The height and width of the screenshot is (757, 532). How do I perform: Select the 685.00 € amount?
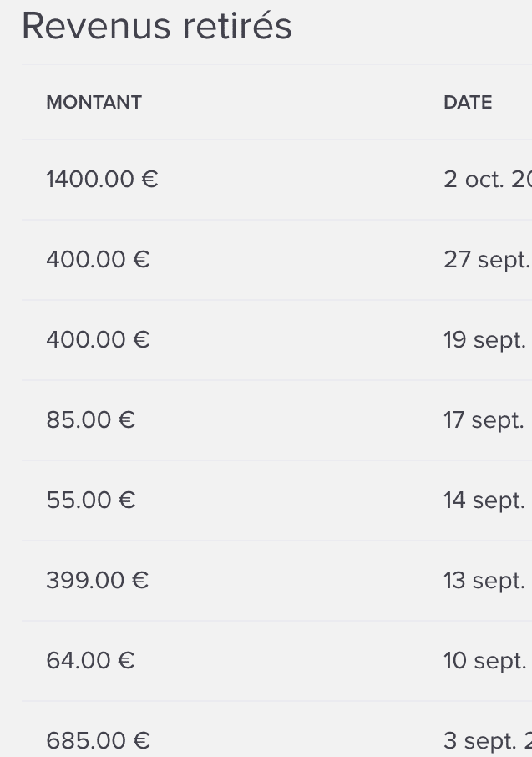98,741
